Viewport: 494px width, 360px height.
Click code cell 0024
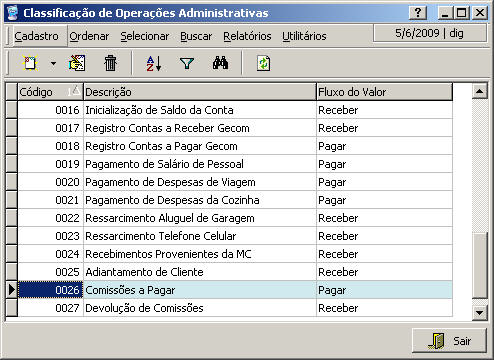[x=50, y=254]
